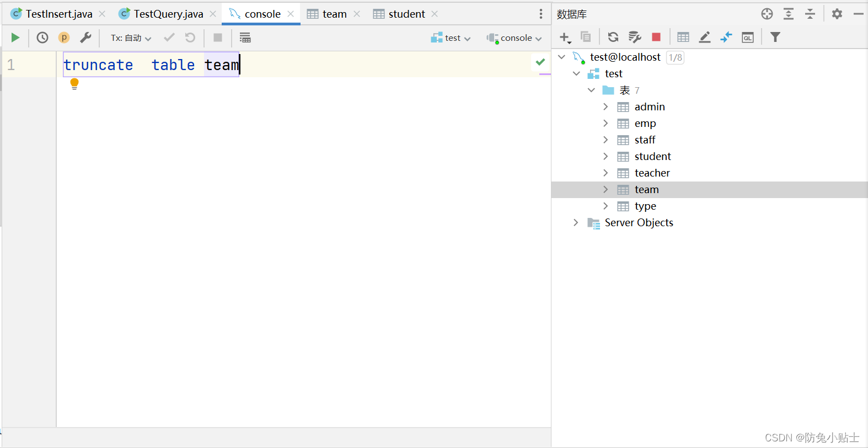Click the locate target crosshair icon
Screen dimensions: 868x448
(x=767, y=14)
